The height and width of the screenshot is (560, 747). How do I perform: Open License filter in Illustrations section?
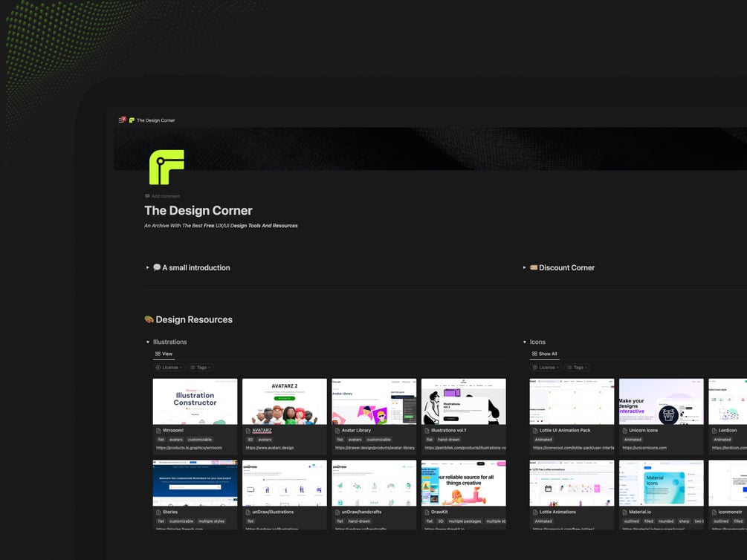click(x=169, y=368)
